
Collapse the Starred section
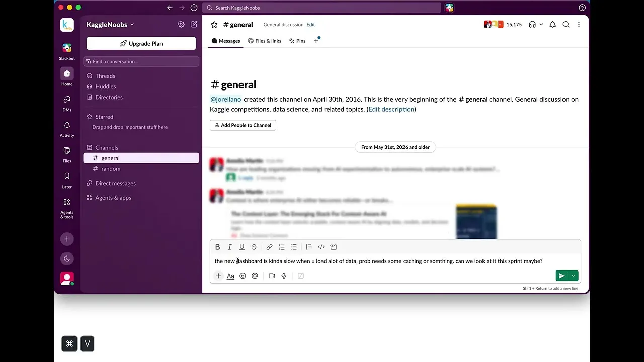104,117
